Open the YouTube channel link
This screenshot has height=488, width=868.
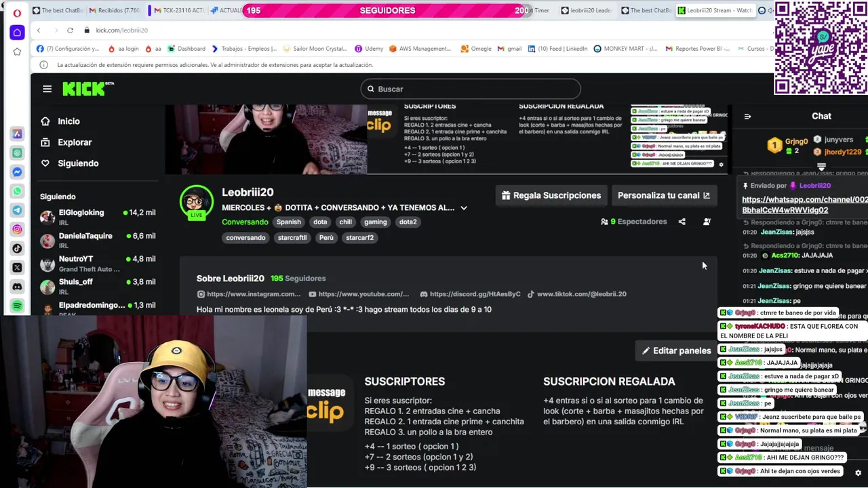click(359, 294)
